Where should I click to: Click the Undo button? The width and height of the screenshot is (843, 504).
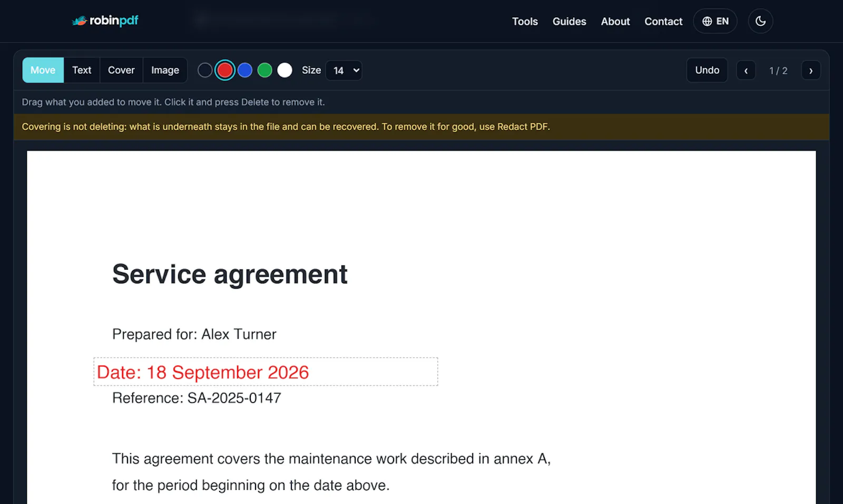(x=707, y=70)
